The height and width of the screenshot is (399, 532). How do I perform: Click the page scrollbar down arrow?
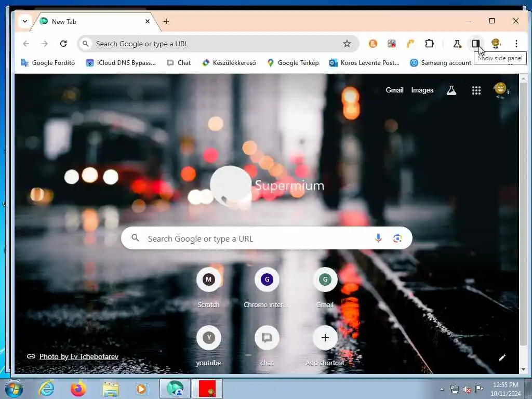pos(523,369)
